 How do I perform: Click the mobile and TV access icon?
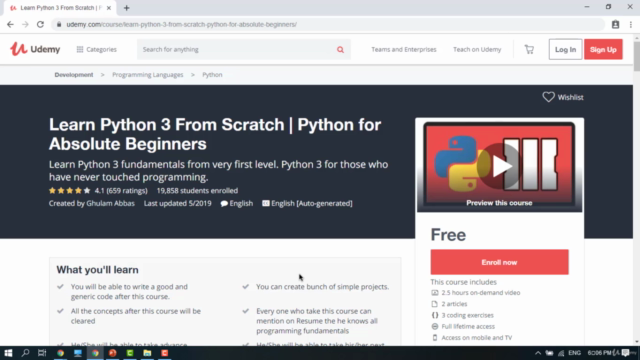435,338
